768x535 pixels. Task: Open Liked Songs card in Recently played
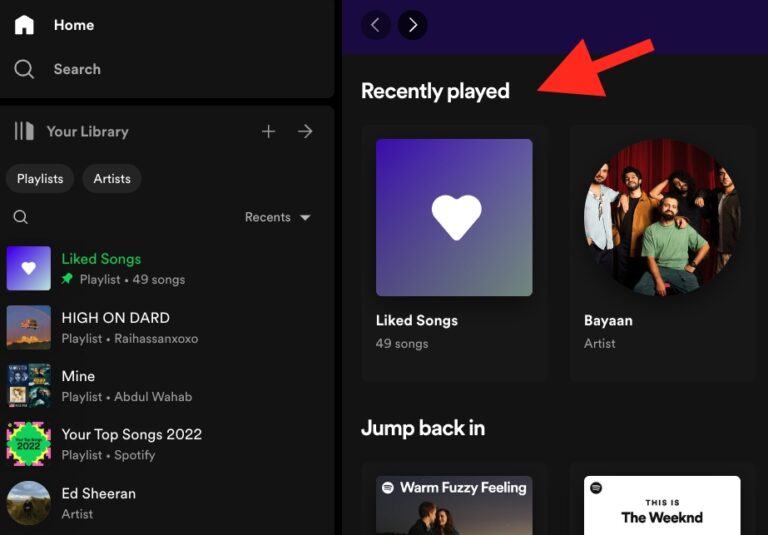(x=454, y=253)
